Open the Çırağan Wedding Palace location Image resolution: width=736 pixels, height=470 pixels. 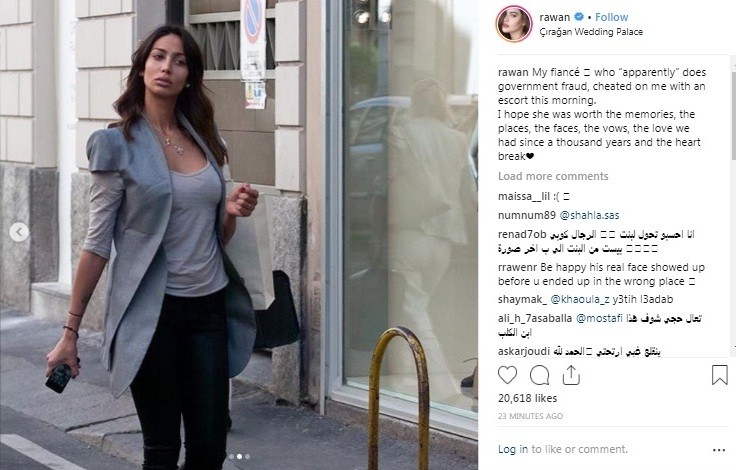pos(591,32)
